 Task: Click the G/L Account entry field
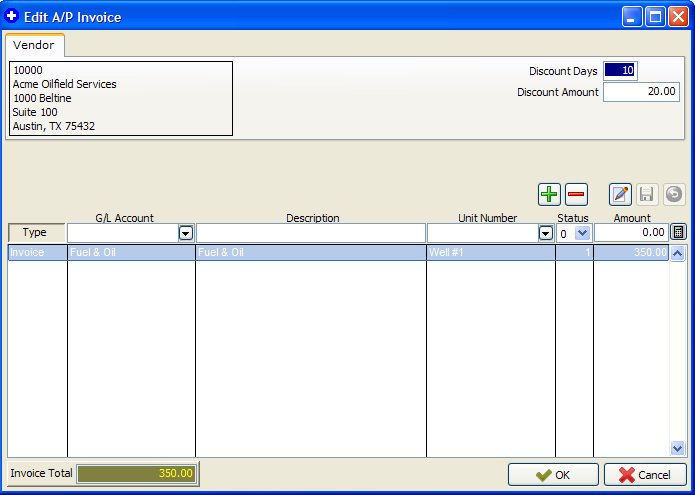tap(123, 233)
